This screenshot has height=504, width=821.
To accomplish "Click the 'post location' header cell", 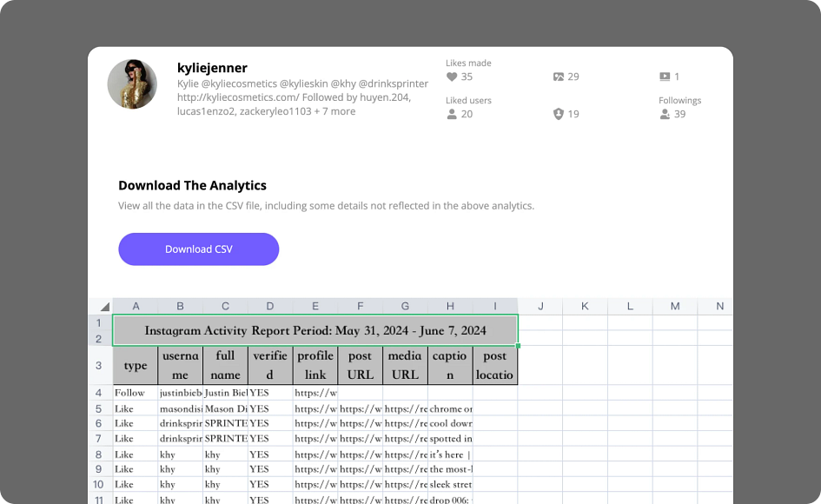I will 495,366.
